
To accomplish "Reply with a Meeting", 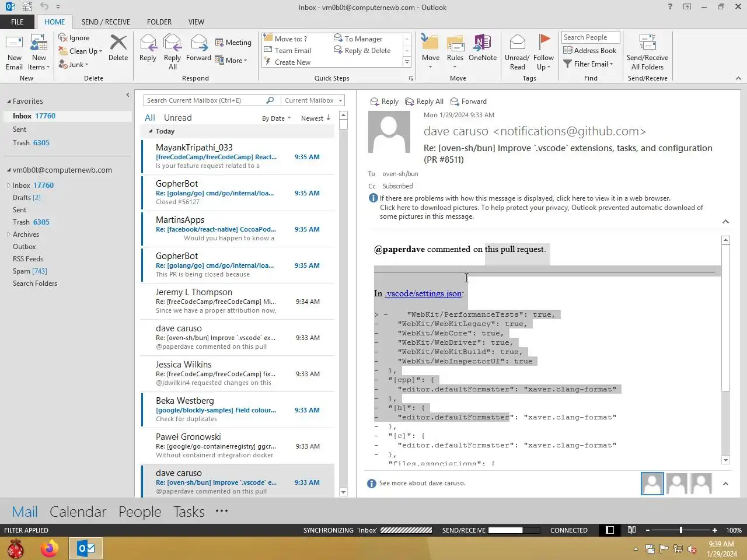I will 233,43.
